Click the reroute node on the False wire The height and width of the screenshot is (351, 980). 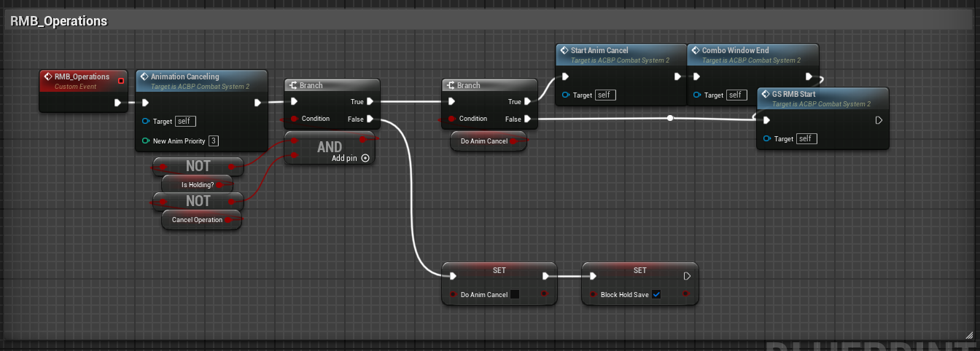click(670, 118)
